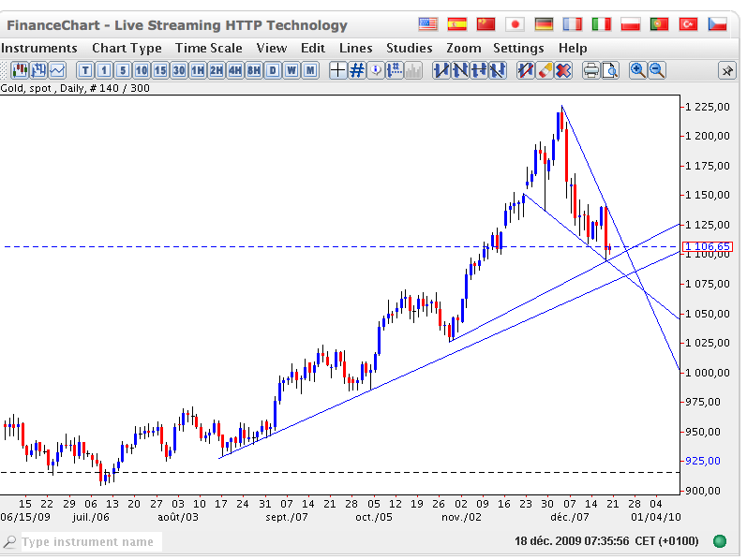The image size is (747, 560).
Task: Click the 'Type instrument name' search field
Action: point(90,542)
